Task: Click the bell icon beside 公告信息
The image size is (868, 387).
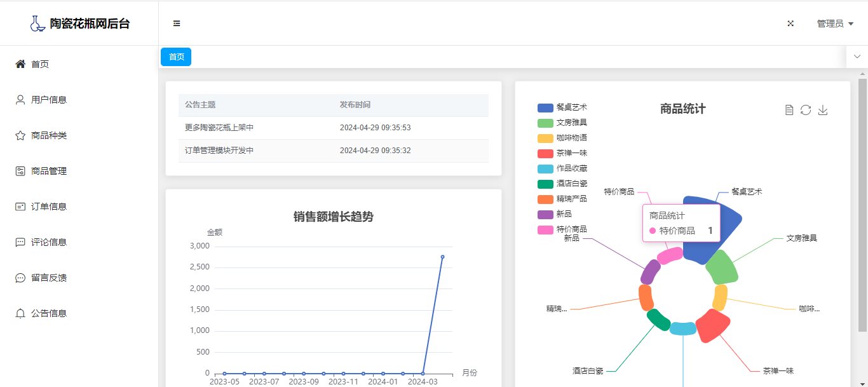Action: point(20,313)
